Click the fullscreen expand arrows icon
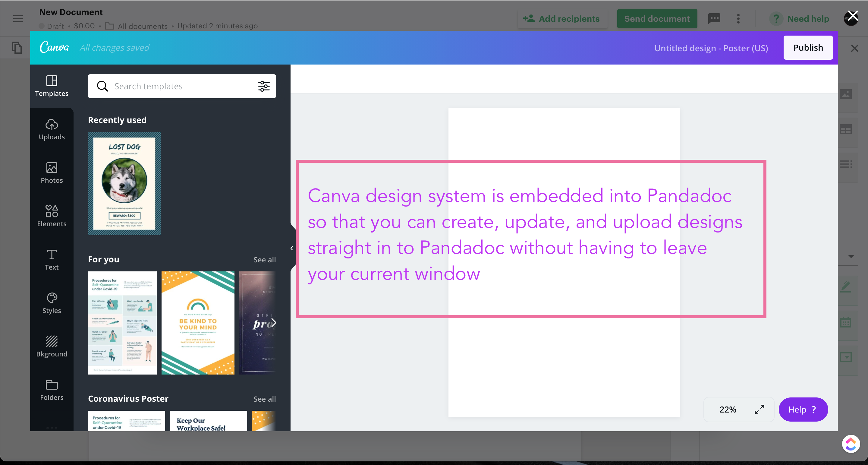 759,409
